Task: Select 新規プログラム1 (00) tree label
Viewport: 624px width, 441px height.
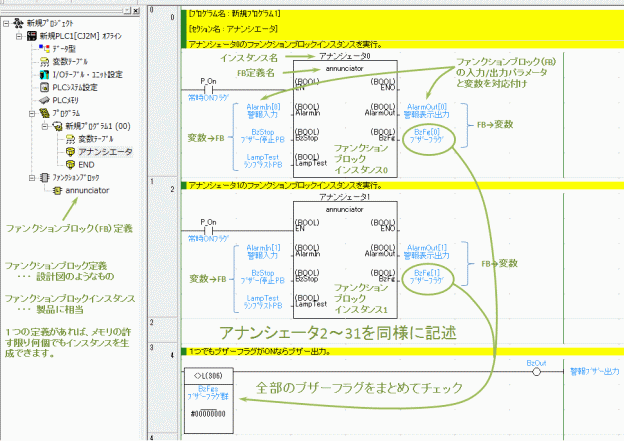Action: pos(98,126)
